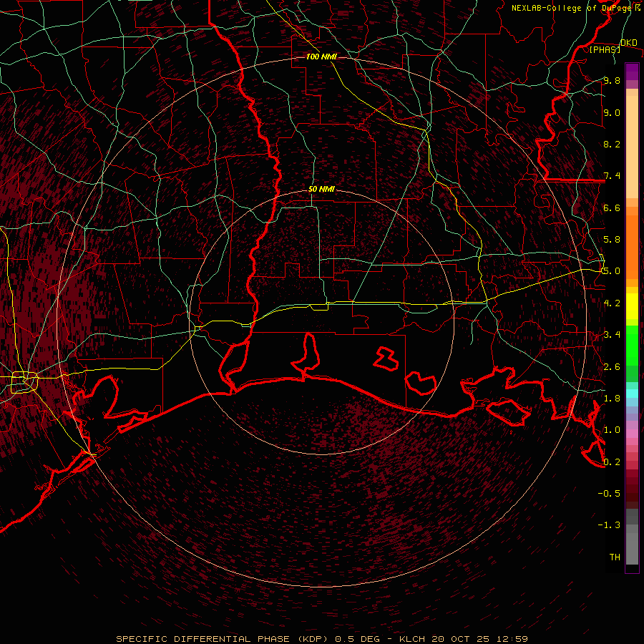This screenshot has height=644, width=644.
Task: Pick the pale peach color bar segment near 8.2
Action: click(632, 147)
